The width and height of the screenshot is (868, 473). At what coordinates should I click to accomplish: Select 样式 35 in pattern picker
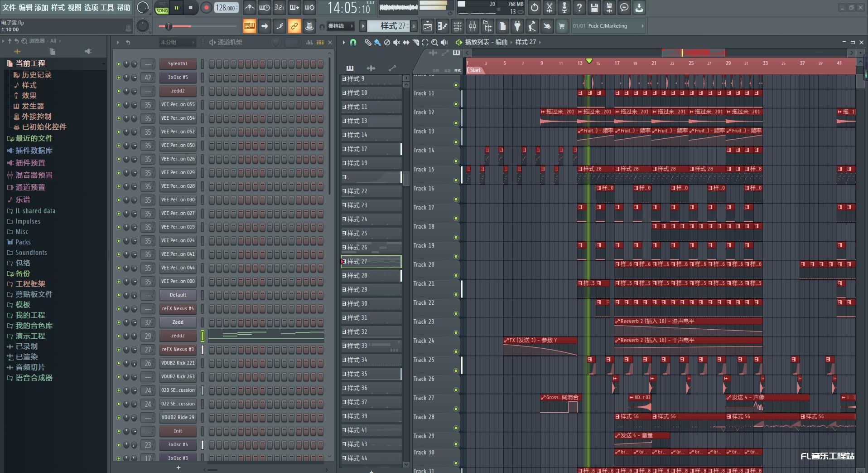(371, 374)
